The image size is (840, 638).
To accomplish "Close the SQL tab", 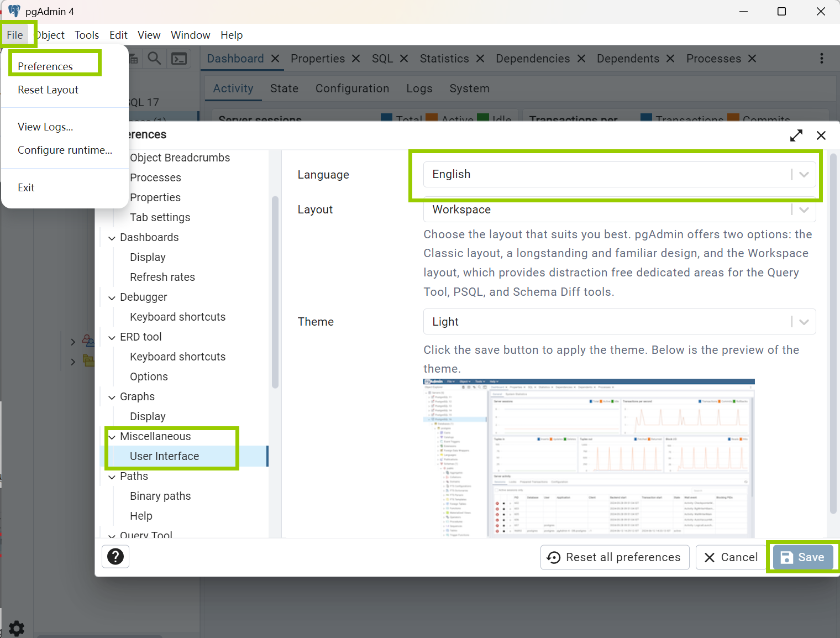I will click(x=404, y=59).
